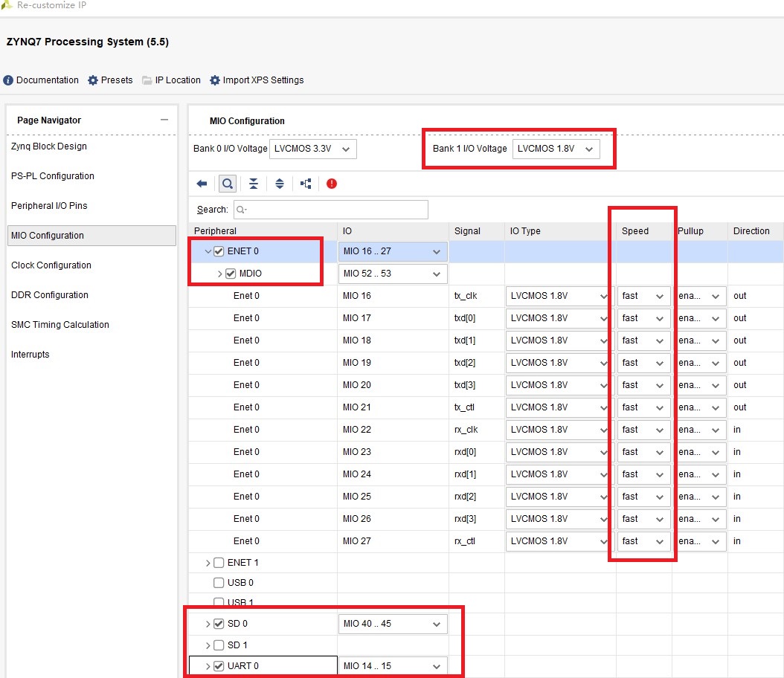Click the Direction column header
Screen dimensions: 784x678
pyautogui.click(x=756, y=230)
